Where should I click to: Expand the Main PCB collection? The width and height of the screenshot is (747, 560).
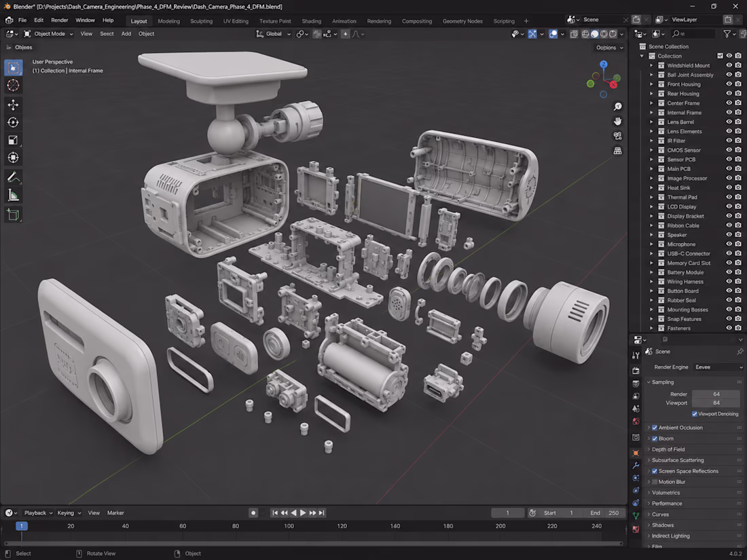[651, 169]
